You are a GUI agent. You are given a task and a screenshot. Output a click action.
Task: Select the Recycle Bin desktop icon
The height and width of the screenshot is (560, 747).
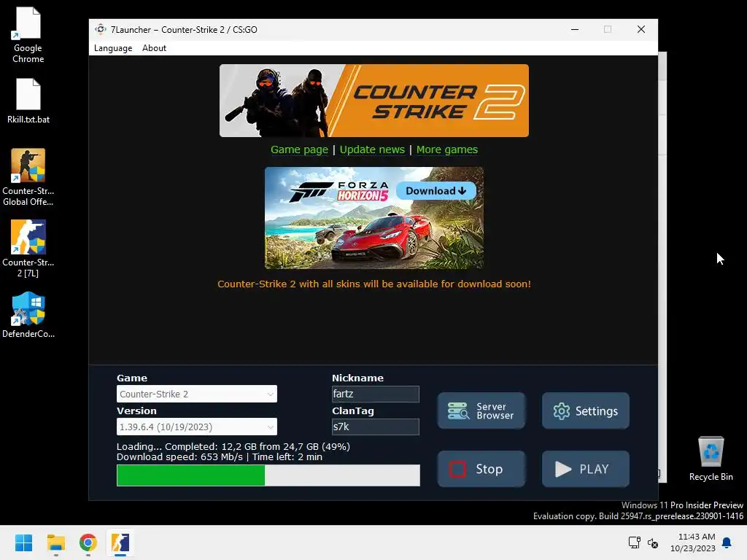tap(711, 459)
